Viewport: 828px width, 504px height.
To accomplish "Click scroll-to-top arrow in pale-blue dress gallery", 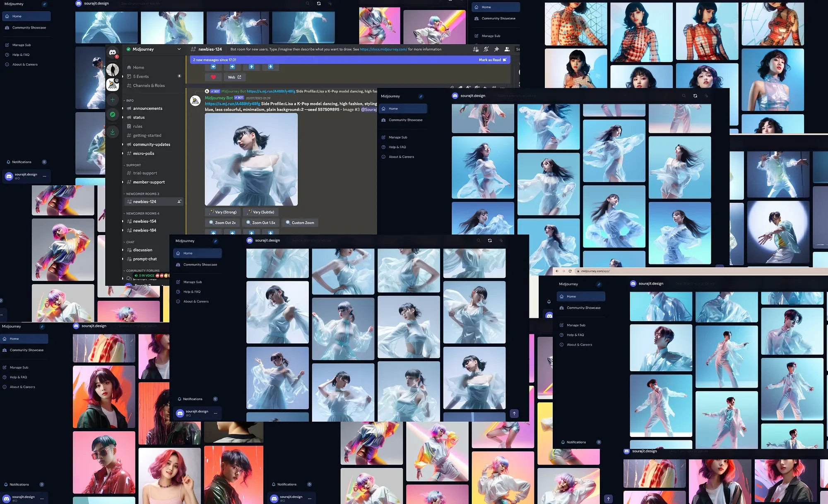I will click(x=514, y=413).
